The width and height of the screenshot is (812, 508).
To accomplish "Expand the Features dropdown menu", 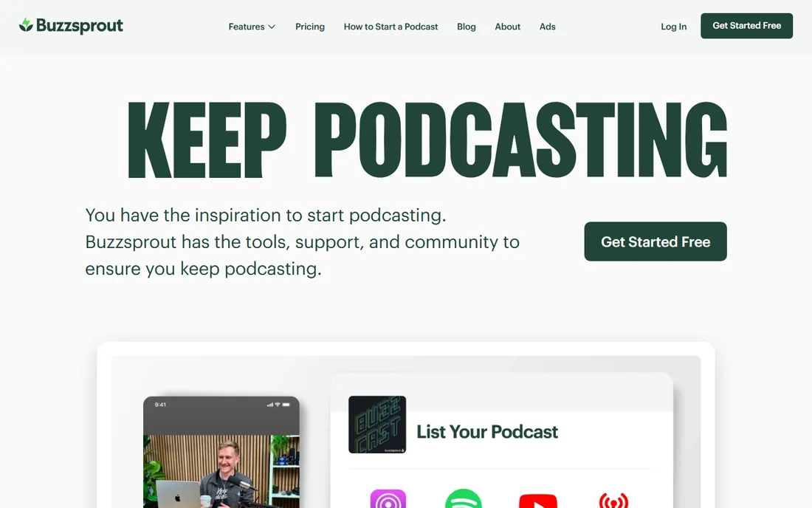I will [x=252, y=27].
